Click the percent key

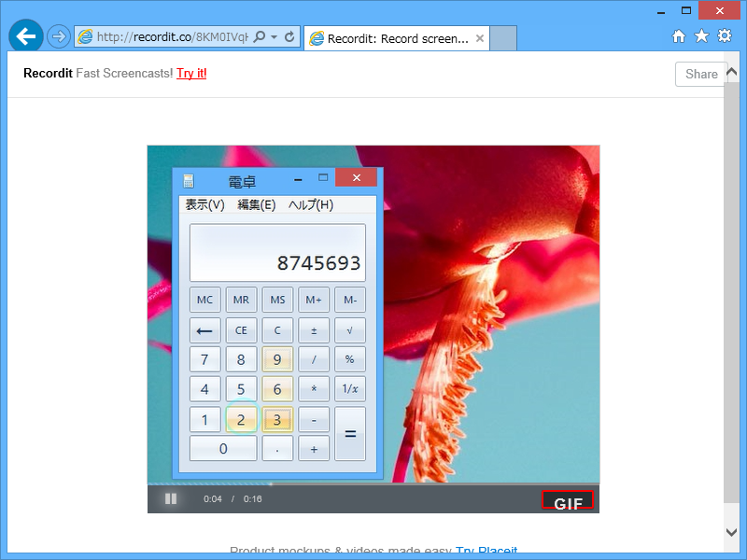[350, 359]
